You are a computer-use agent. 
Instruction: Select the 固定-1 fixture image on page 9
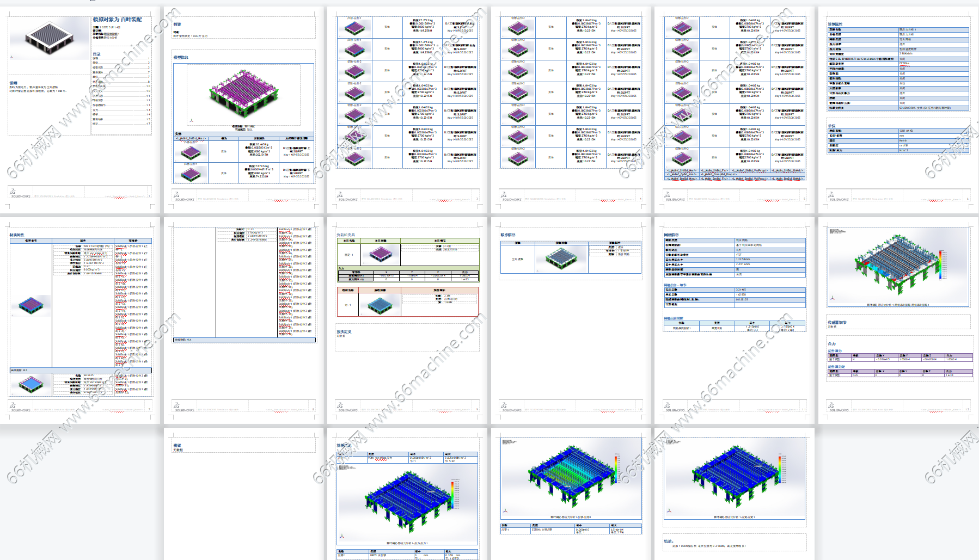(x=380, y=254)
